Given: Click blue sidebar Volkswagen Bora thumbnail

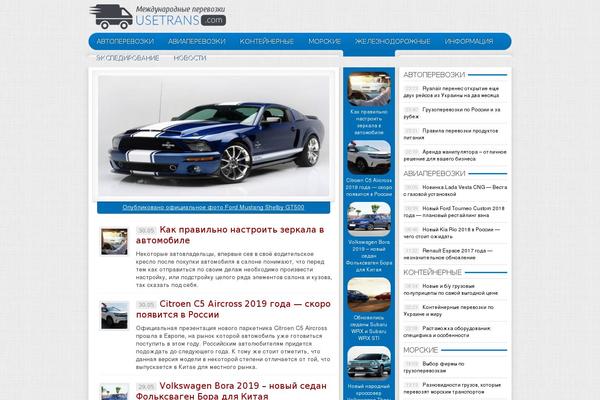Looking at the screenshot, I should [369, 219].
